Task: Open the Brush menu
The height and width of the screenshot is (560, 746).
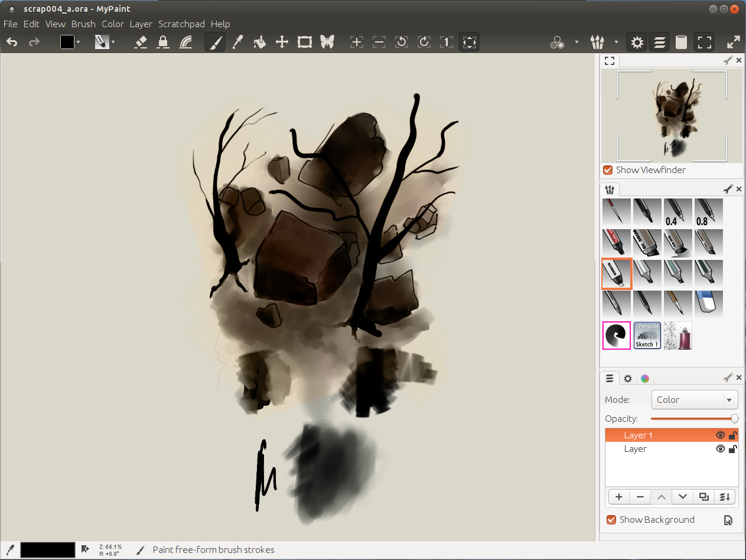Action: point(83,24)
